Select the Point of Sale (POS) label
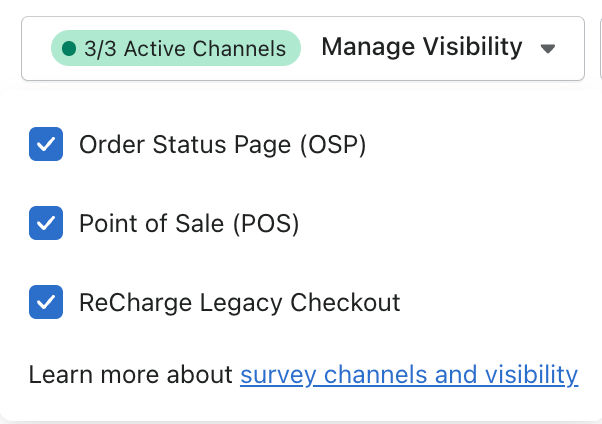Viewport: 602px width, 424px height. tap(189, 223)
